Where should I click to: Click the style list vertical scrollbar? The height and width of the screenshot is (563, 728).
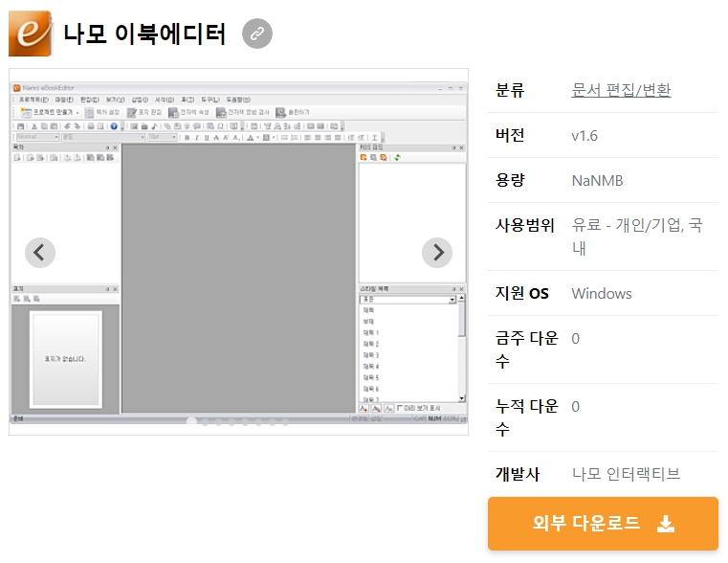pyautogui.click(x=461, y=348)
